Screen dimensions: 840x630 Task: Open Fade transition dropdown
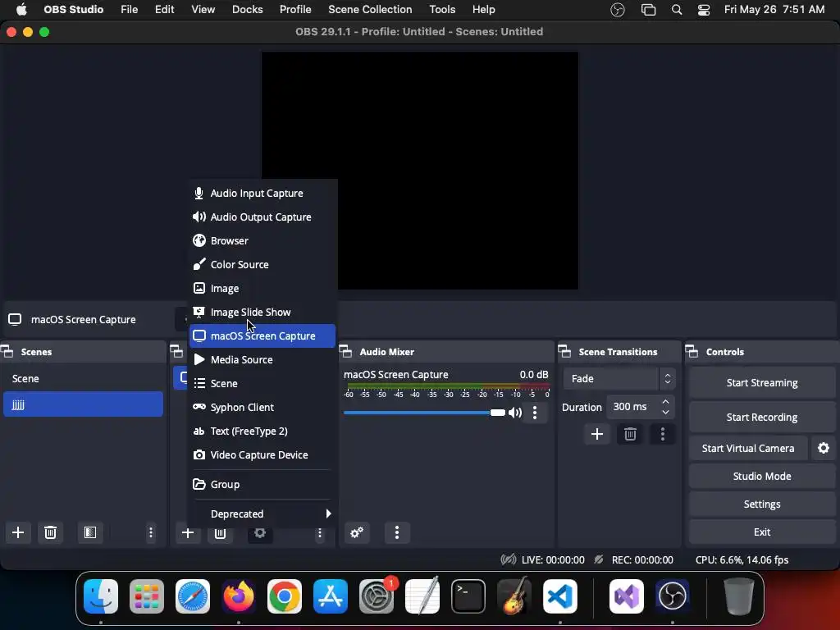click(x=619, y=379)
